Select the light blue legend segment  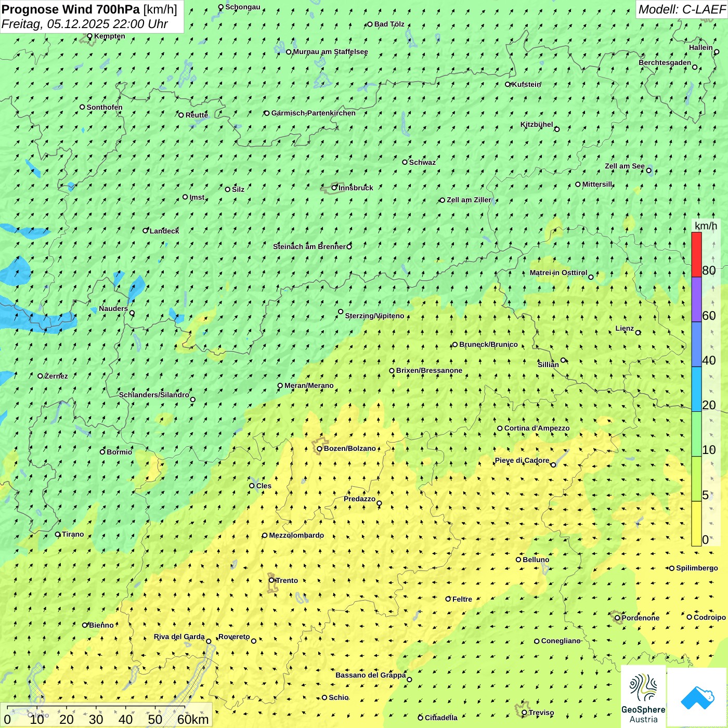[696, 389]
